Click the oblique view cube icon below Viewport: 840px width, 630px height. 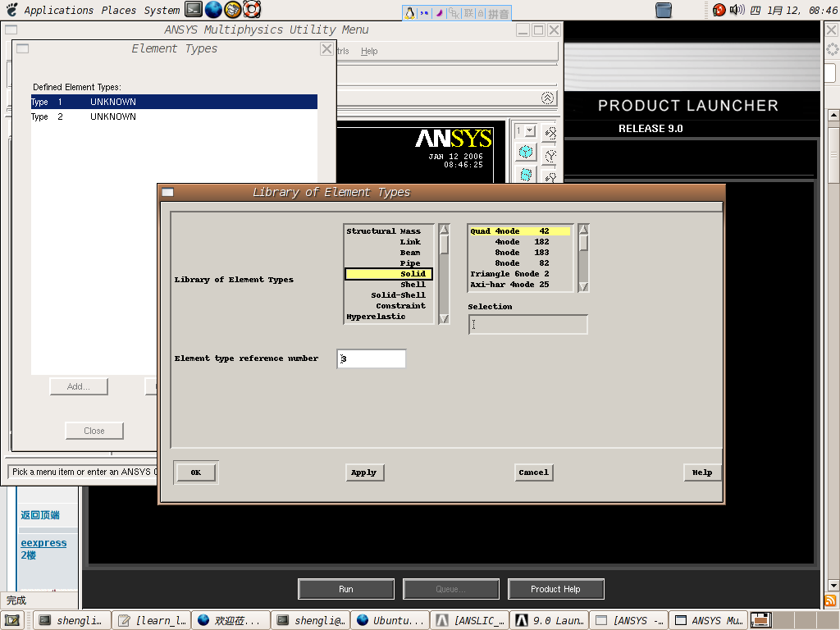[x=526, y=175]
